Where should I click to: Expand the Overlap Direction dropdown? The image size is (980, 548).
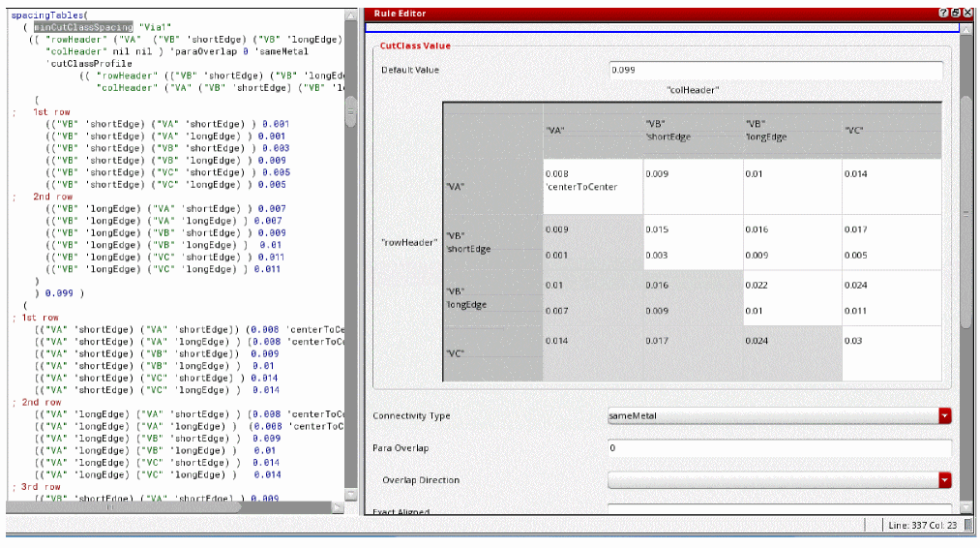click(944, 480)
